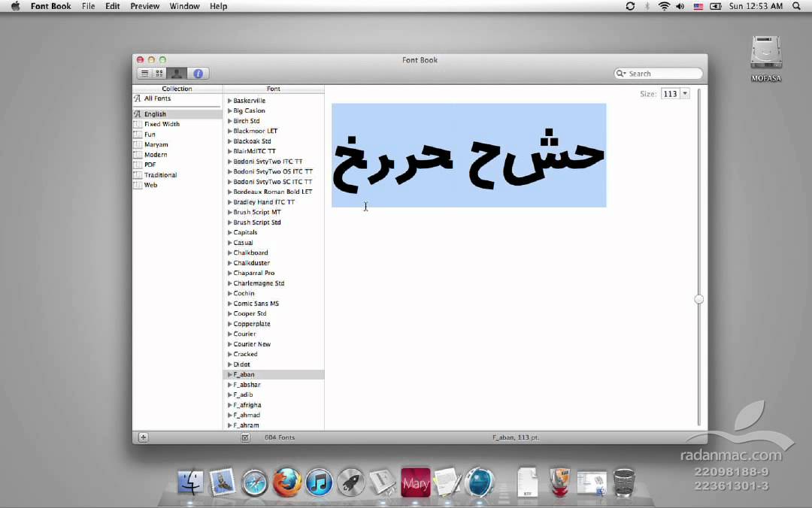The image size is (812, 508).
Task: Click the Spotlight magnifier in menu bar
Action: point(796,6)
